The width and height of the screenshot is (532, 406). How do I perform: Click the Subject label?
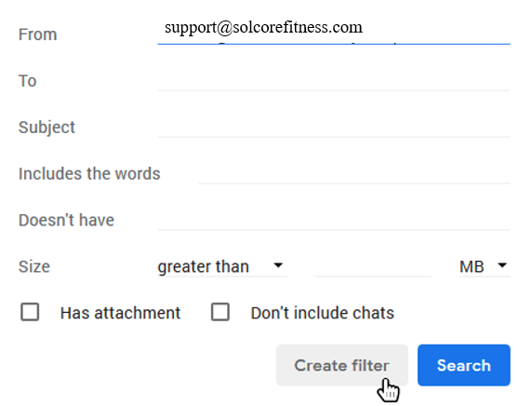(x=47, y=128)
